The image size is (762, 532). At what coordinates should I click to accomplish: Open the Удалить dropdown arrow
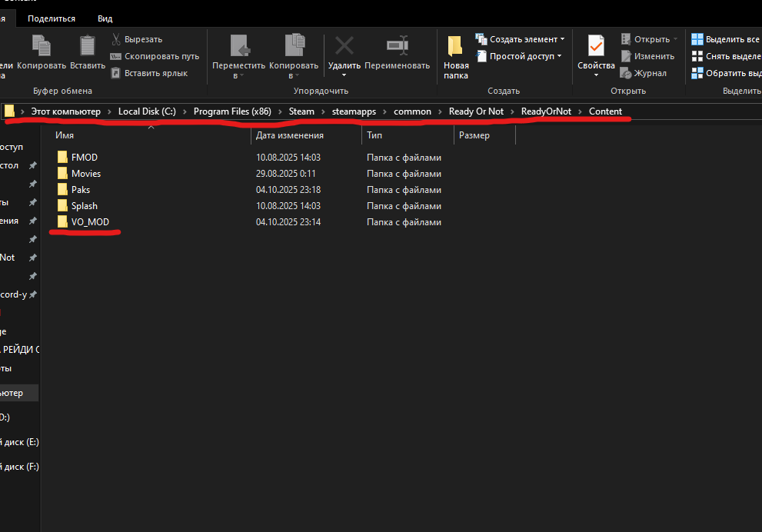pos(344,75)
